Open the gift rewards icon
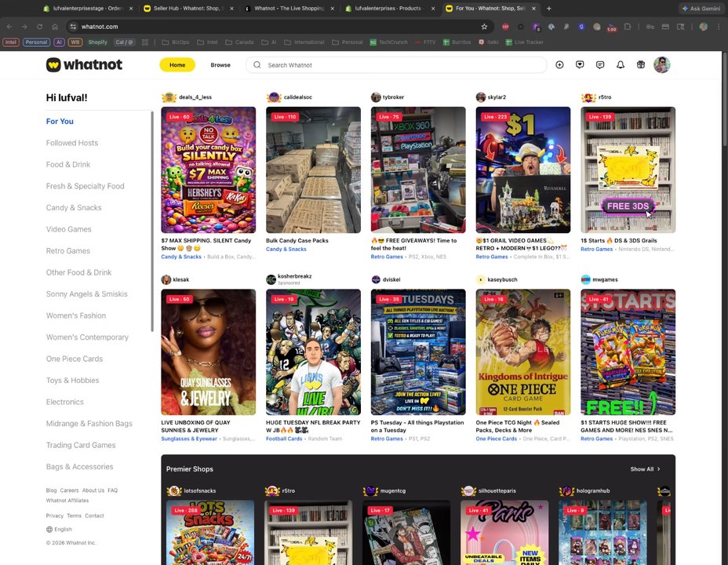This screenshot has width=728, height=565. [x=641, y=65]
